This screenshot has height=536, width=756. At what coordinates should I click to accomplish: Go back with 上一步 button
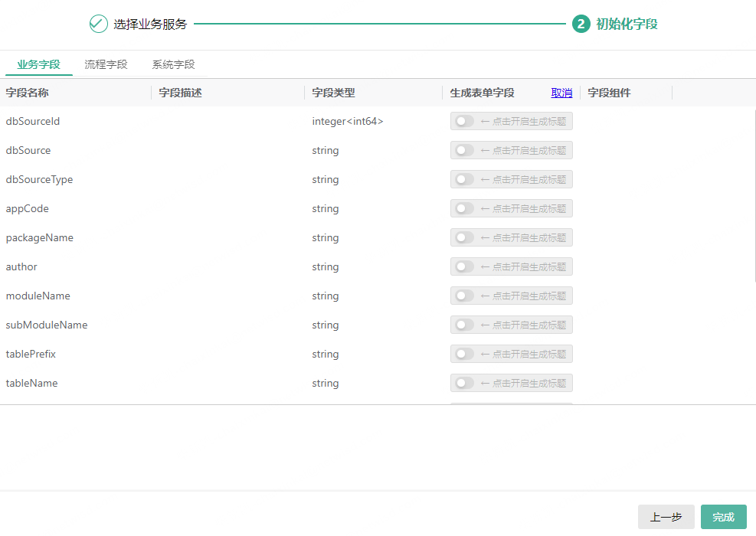point(666,517)
